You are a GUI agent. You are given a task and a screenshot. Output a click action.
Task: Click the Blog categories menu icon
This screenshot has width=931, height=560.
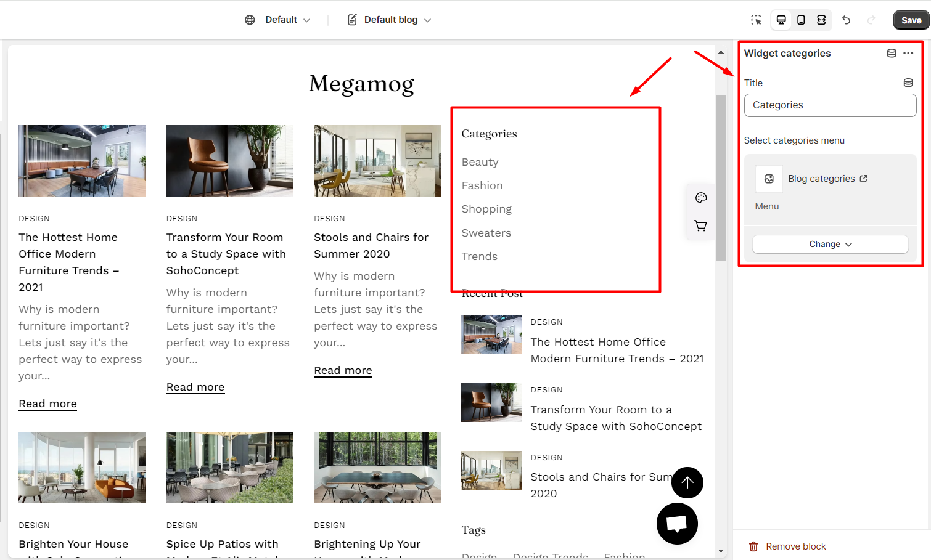pyautogui.click(x=769, y=179)
